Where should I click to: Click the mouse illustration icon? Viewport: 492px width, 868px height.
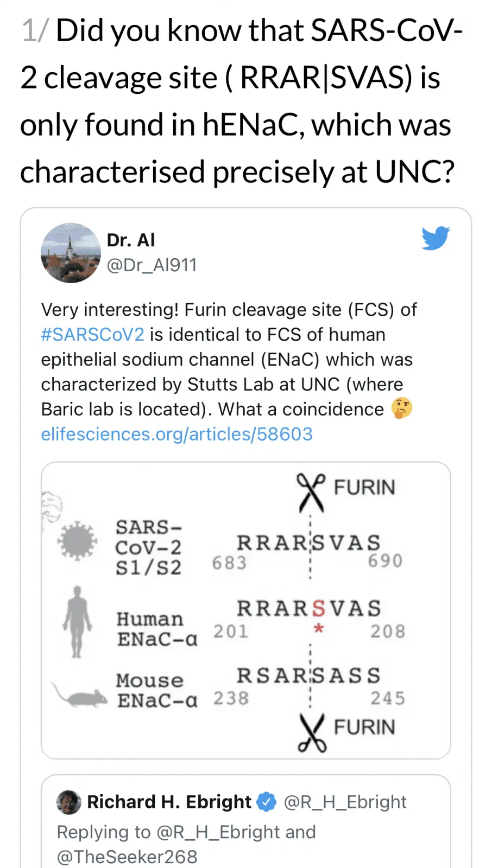80,695
